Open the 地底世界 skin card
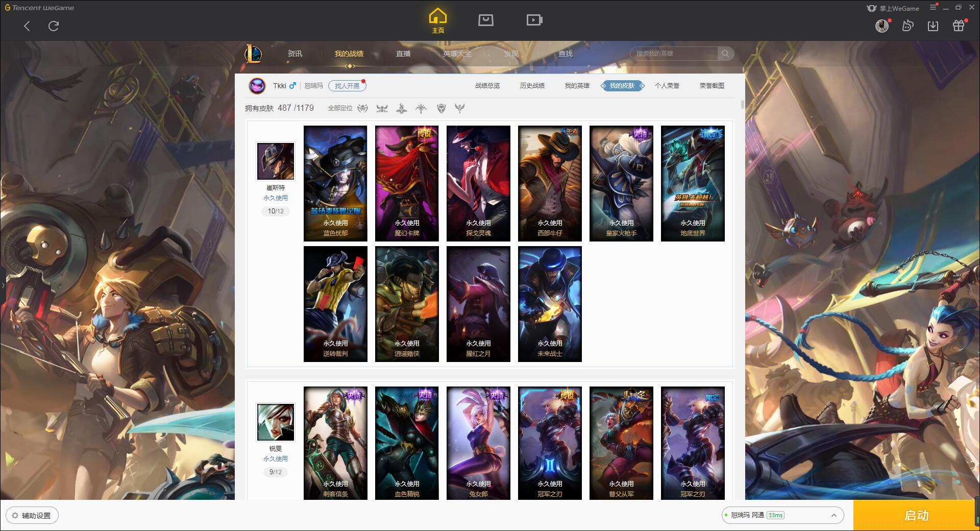 (693, 183)
